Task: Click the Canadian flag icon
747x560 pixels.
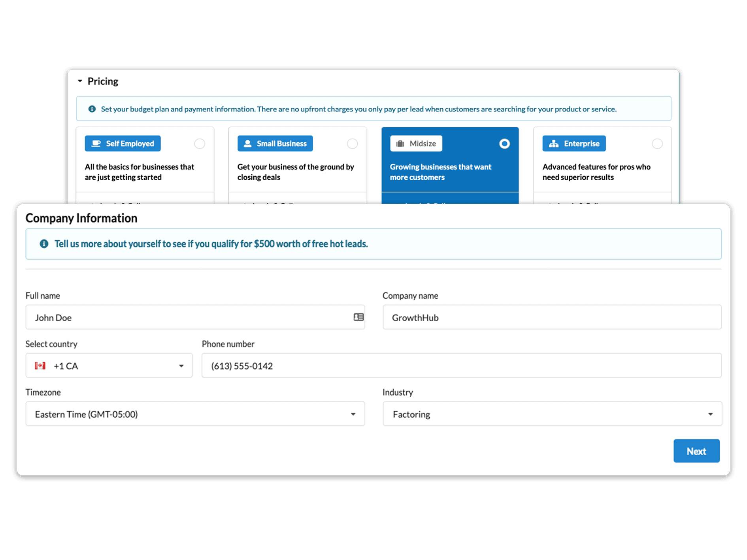Action: click(40, 366)
